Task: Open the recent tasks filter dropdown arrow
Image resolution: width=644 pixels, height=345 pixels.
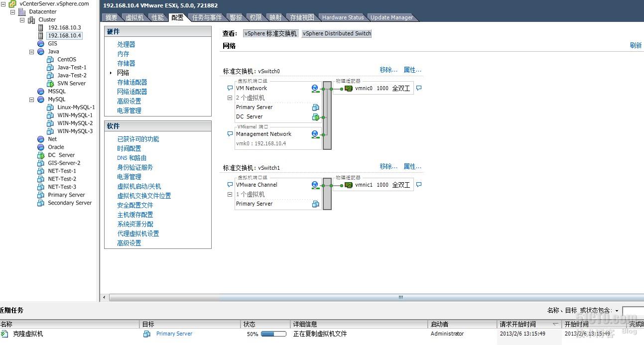Action: tap(617, 311)
